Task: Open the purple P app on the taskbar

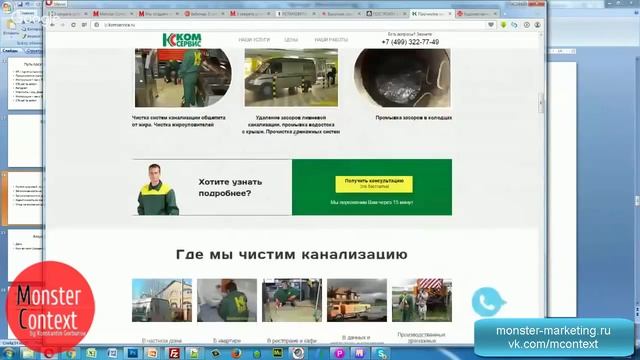Action: point(340,353)
